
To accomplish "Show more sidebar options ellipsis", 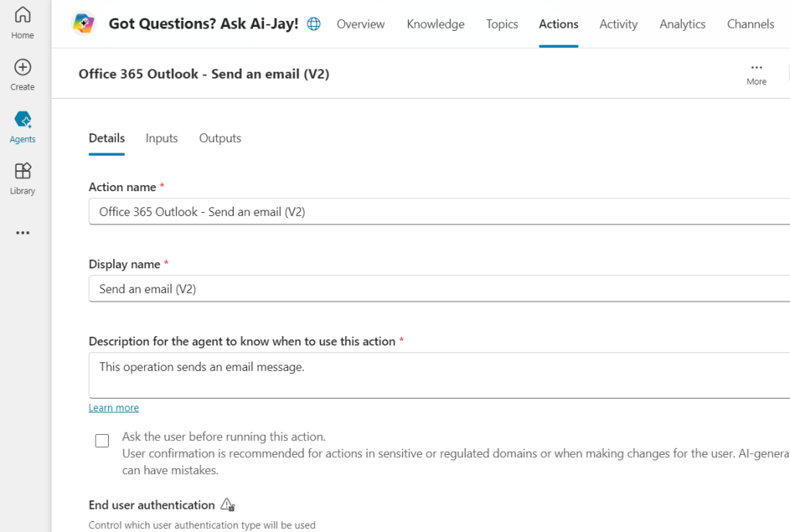I will [22, 233].
